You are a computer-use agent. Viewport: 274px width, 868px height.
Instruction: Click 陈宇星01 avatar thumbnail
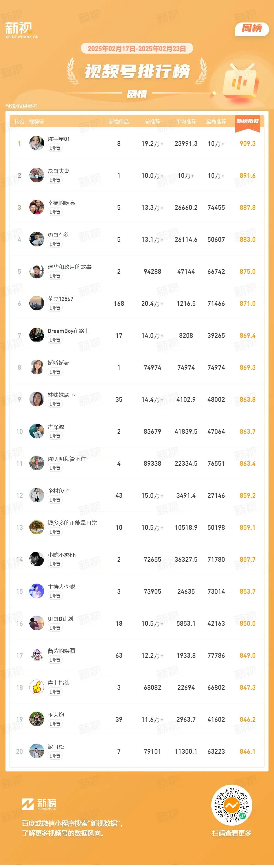click(x=37, y=143)
